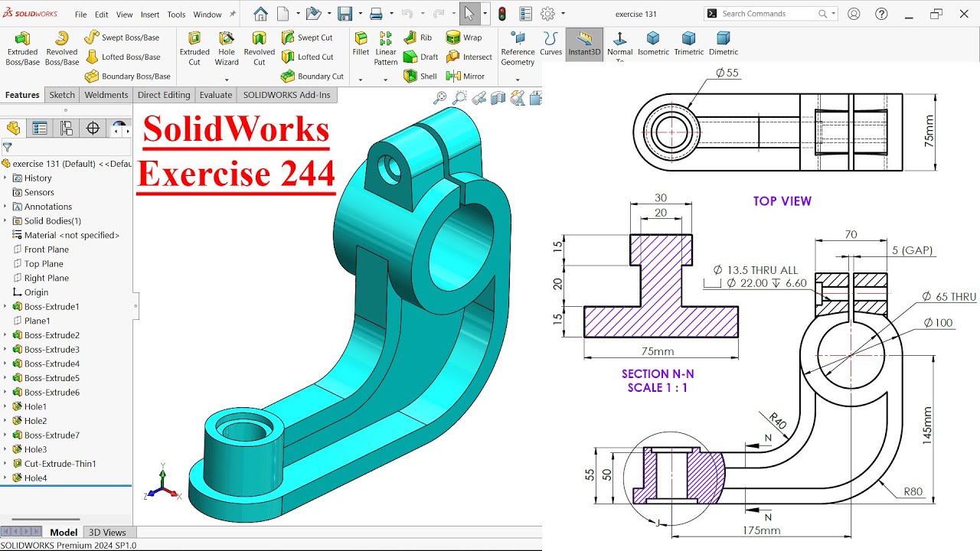Open the File menu

tap(80, 15)
